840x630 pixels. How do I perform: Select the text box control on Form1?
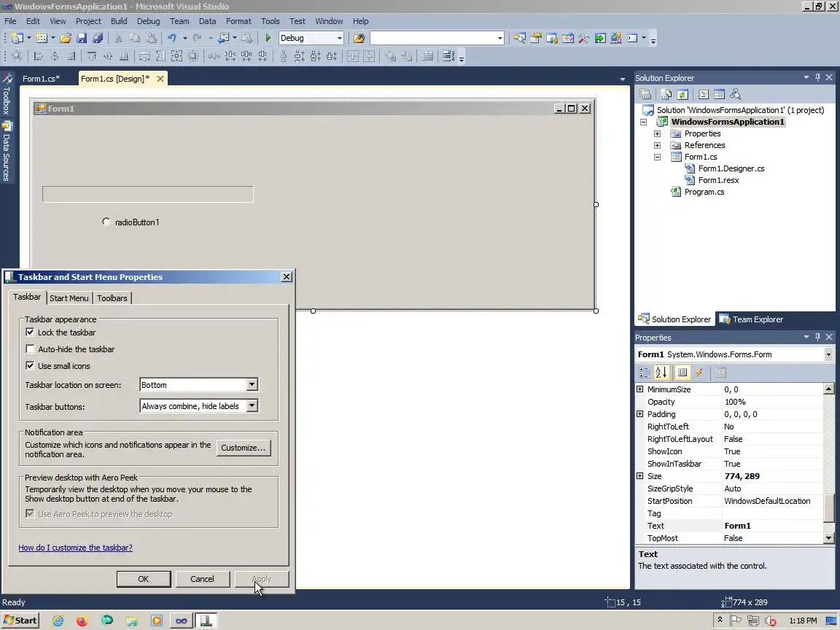pos(148,194)
